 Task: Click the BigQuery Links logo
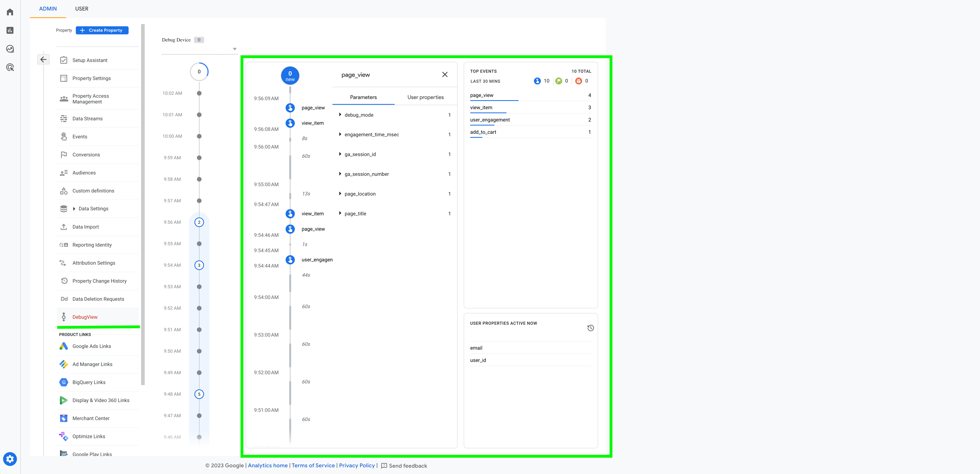64,382
